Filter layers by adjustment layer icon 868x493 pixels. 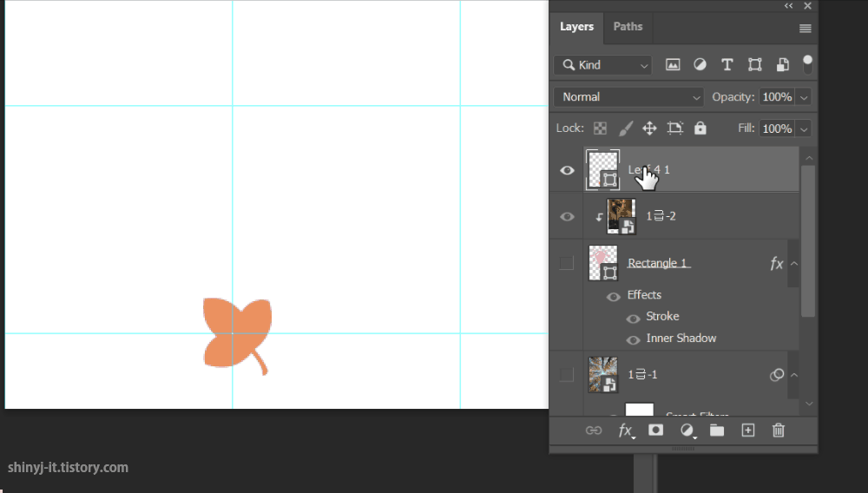click(700, 65)
